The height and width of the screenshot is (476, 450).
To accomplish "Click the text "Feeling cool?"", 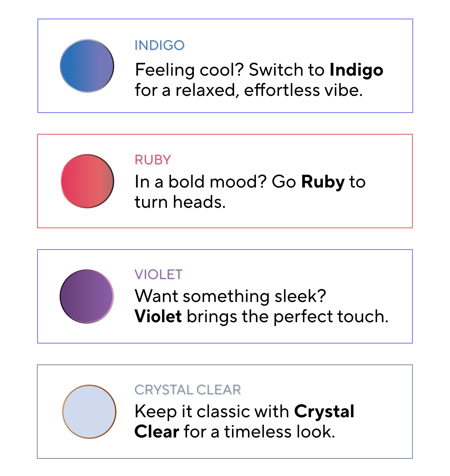I will click(189, 70).
